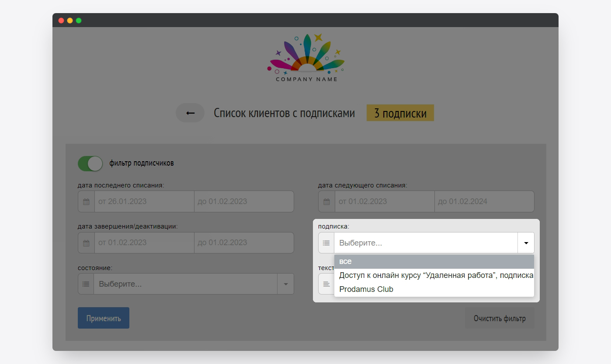
Task: Select the все option in dropdown
Action: [434, 262]
